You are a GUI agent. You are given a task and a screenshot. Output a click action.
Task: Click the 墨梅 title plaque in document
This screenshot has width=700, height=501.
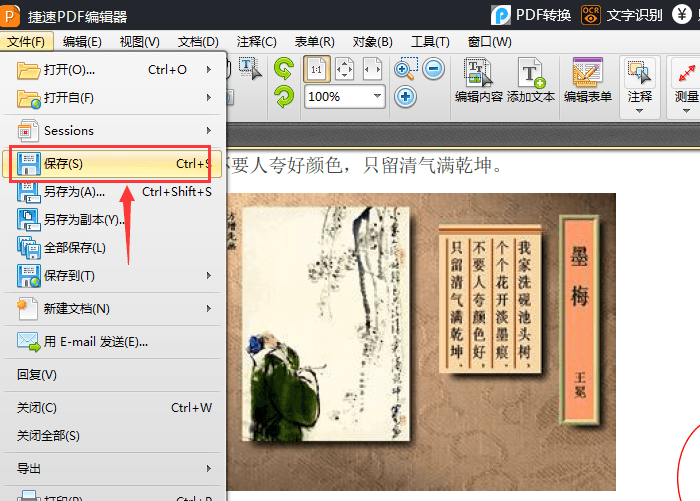pyautogui.click(x=579, y=320)
